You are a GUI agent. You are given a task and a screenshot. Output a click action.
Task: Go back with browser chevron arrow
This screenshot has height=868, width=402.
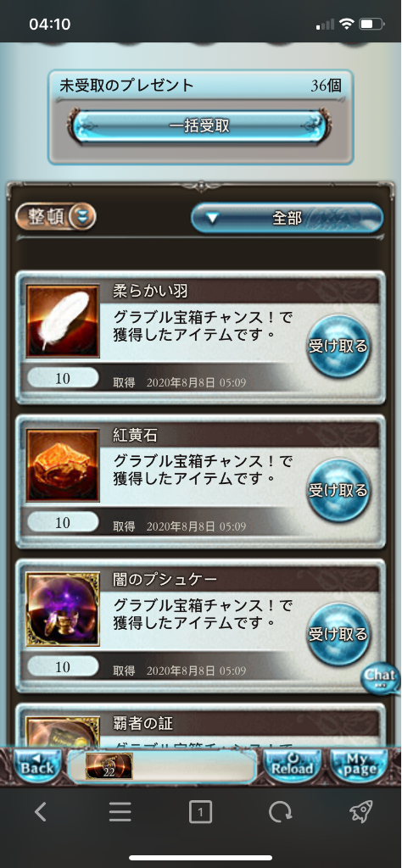(40, 812)
